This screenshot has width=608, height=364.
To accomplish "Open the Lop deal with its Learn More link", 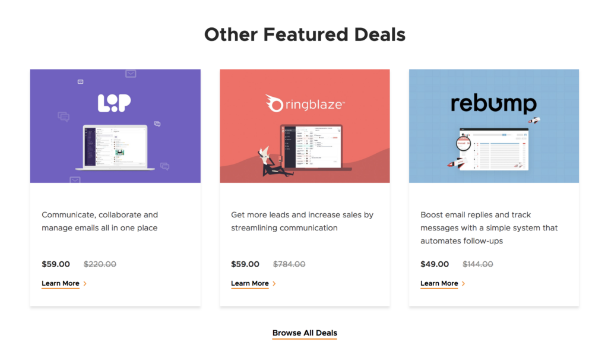I will (x=61, y=283).
